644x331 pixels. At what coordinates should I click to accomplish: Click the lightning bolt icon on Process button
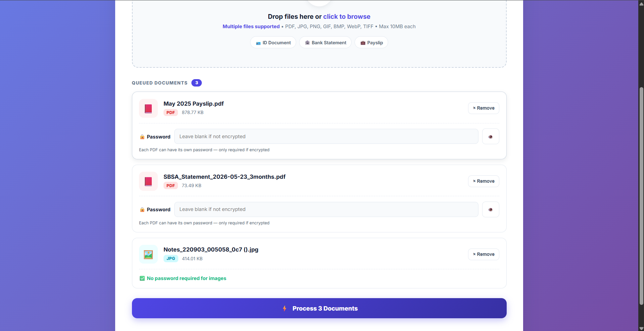pos(284,308)
